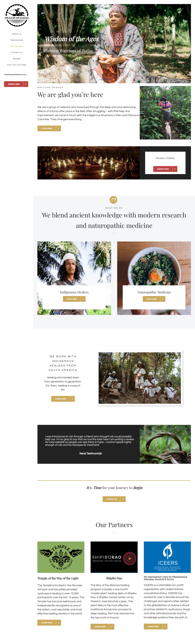The image size is (195, 644).
Task: Click The Way of the Warriors logo
Action: [17, 15]
